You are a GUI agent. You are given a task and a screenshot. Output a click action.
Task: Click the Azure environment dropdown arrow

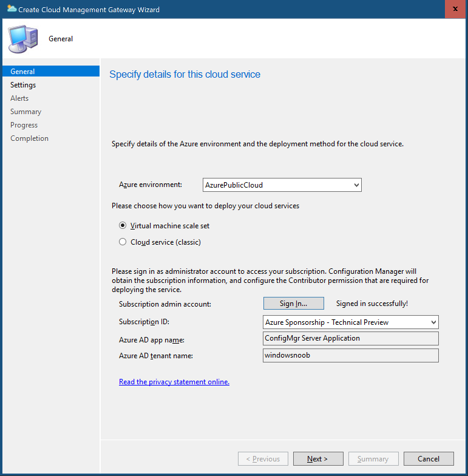pyautogui.click(x=356, y=185)
